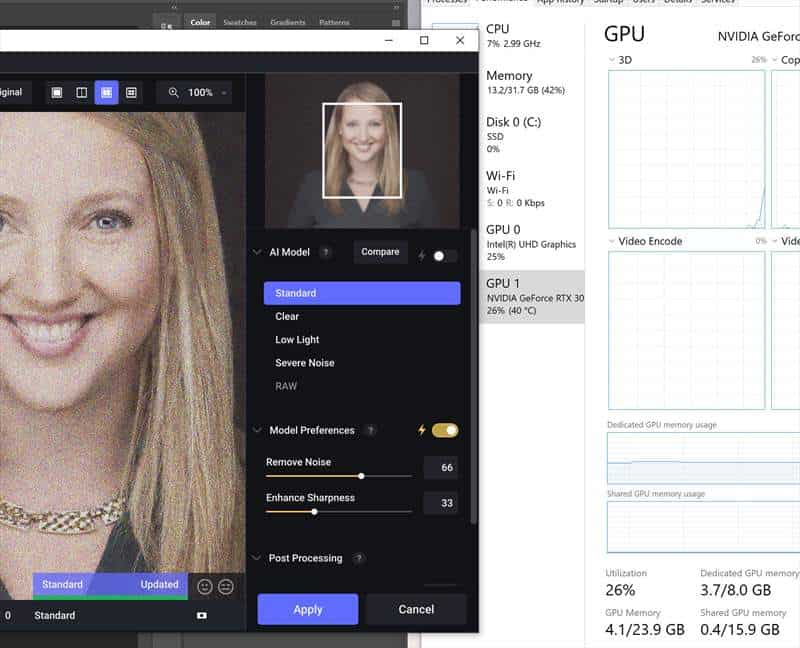Click the Post Processing help question icon
Screen dimensions: 800x648
pos(359,558)
